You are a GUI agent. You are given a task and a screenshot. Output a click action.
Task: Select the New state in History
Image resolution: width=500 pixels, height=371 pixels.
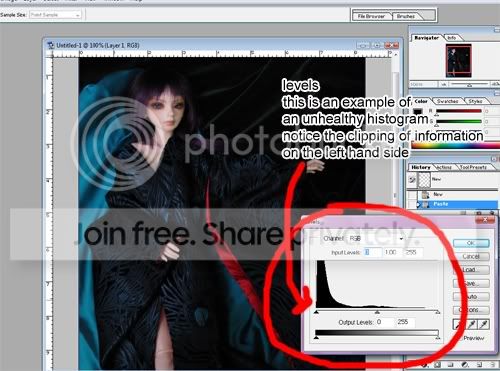click(457, 194)
